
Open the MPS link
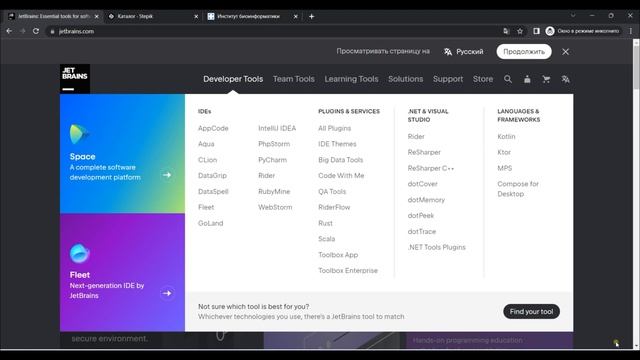(504, 168)
